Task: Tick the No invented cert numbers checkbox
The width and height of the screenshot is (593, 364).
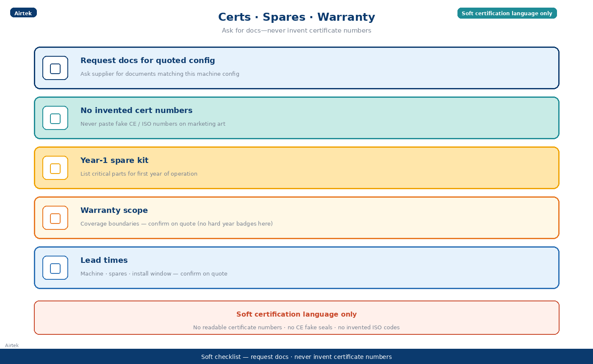Action: (55, 119)
